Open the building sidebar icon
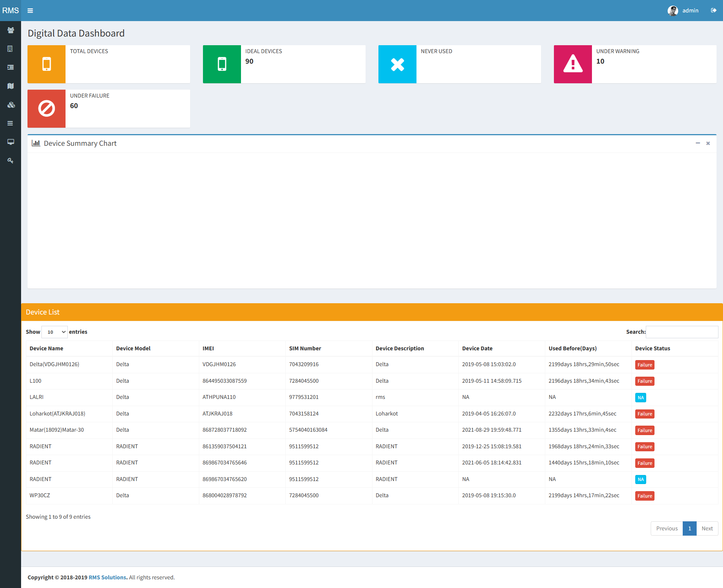Image resolution: width=723 pixels, height=588 pixels. click(11, 49)
